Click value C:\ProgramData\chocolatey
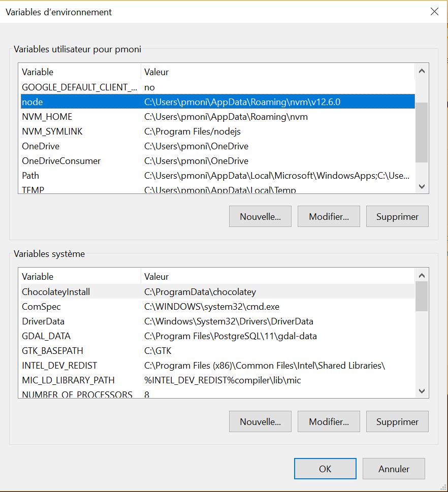 [x=200, y=291]
